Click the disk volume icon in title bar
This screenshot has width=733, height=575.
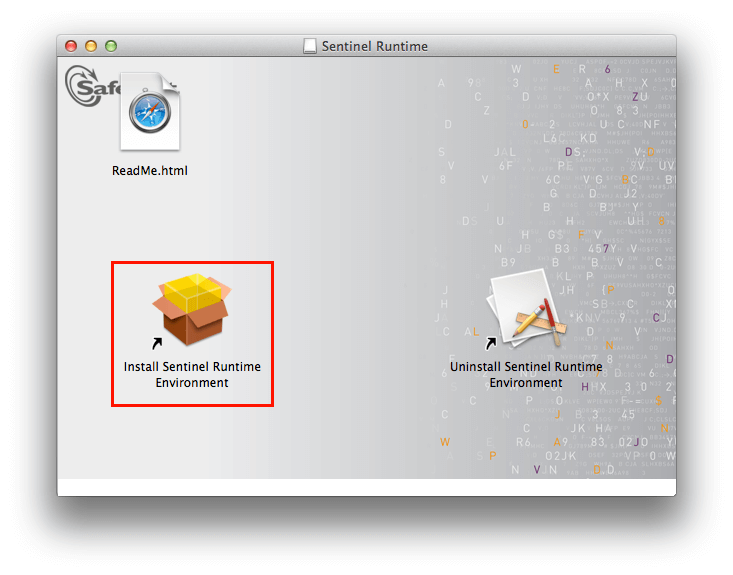(309, 46)
